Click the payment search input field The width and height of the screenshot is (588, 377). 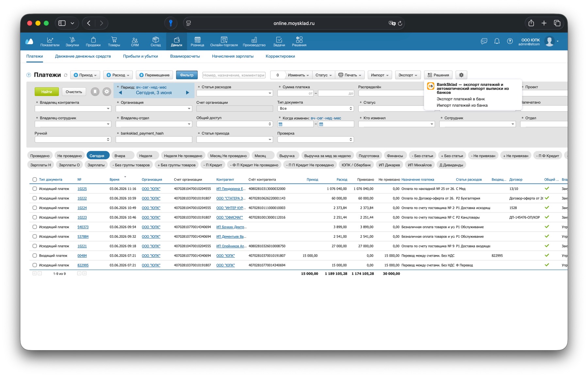click(234, 75)
